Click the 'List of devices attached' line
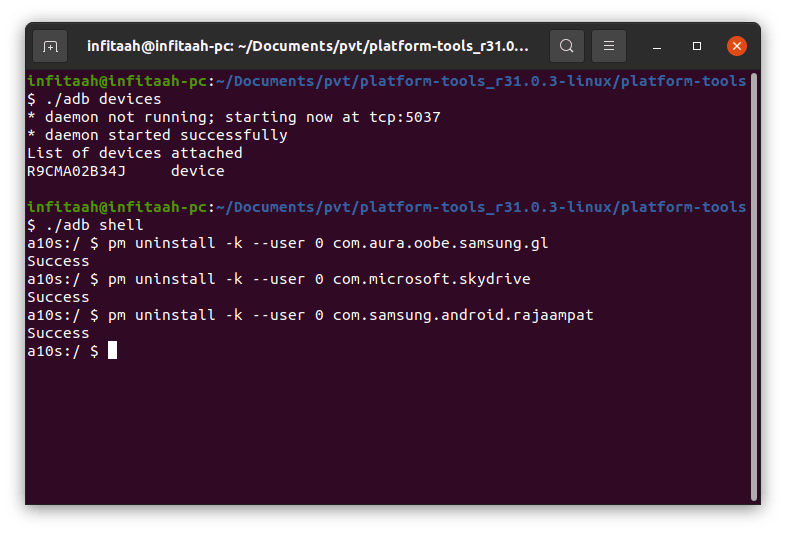The image size is (786, 533). click(x=135, y=153)
